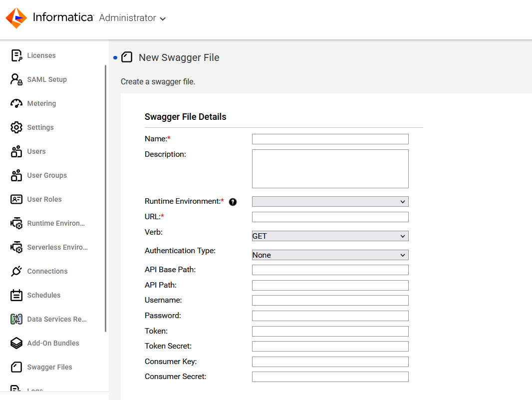
Task: Click the Licenses sidebar icon
Action: coord(16,55)
